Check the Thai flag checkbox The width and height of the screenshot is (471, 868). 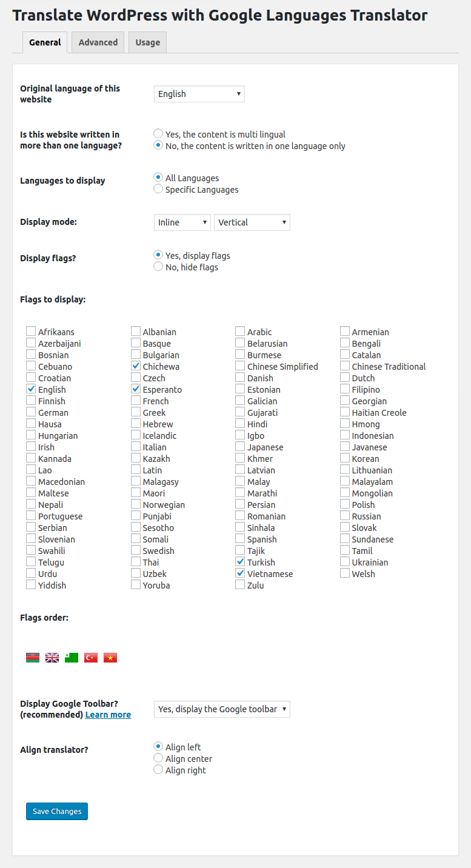pyautogui.click(x=136, y=562)
